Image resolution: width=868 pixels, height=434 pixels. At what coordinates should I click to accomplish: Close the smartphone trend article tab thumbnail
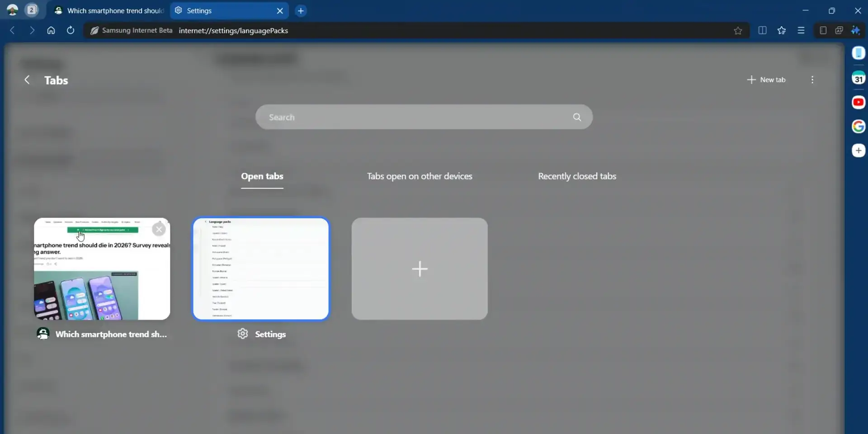[159, 229]
